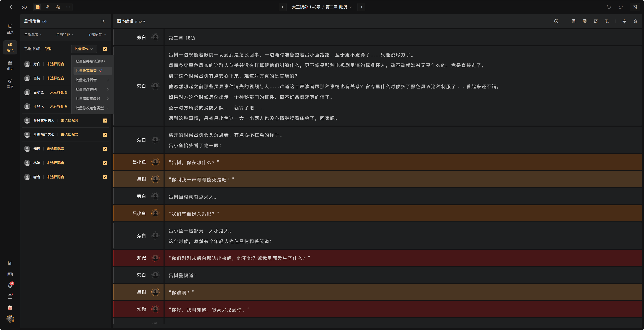Toggle the select-all checkbox
Viewport: 644px width, 330px height.
pyautogui.click(x=105, y=49)
